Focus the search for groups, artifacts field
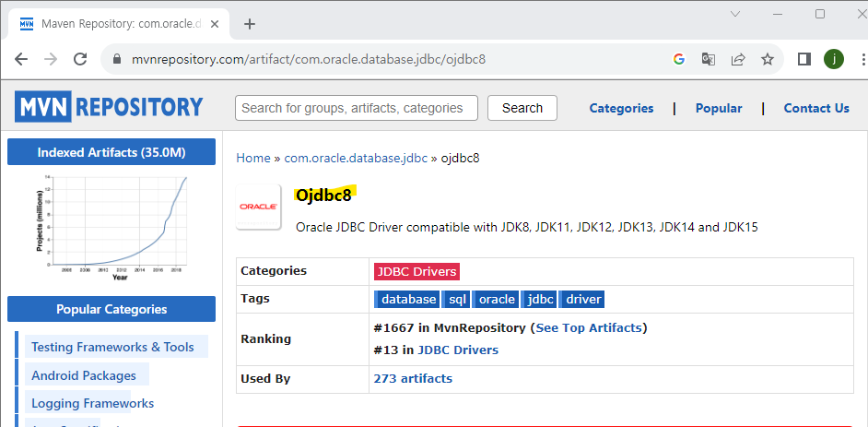868x427 pixels. coord(357,108)
